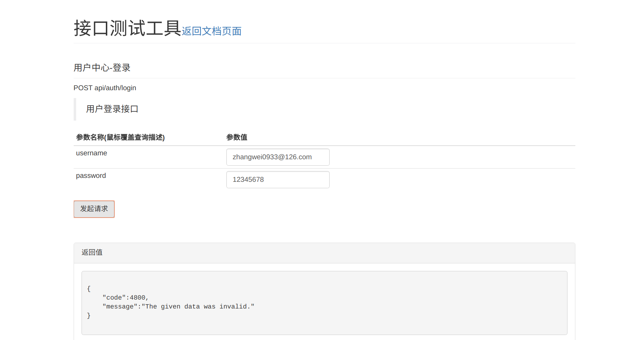Click the 返回值 panel header
Screen dimensions: 644x340
tap(92, 252)
